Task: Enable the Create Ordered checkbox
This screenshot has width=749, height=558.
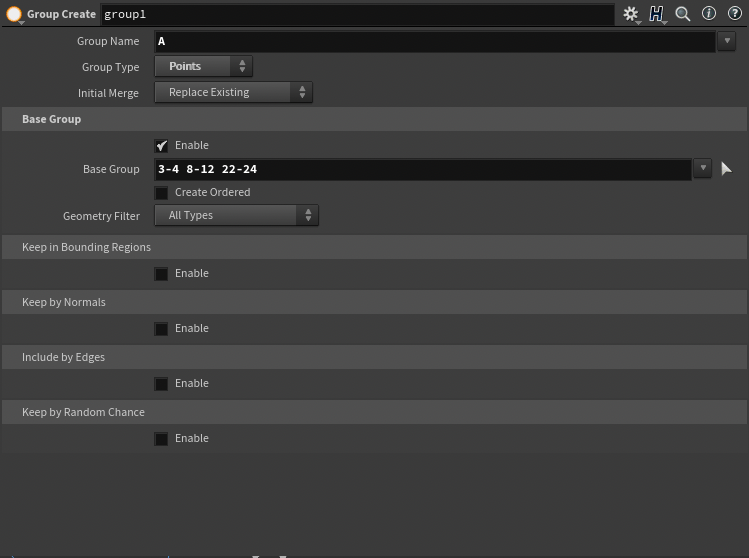Action: 161,193
